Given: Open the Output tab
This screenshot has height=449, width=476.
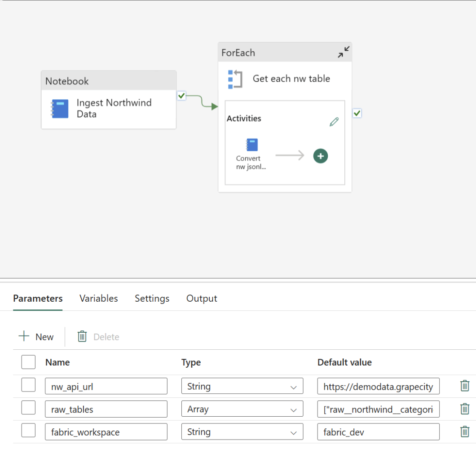Looking at the screenshot, I should 201,298.
